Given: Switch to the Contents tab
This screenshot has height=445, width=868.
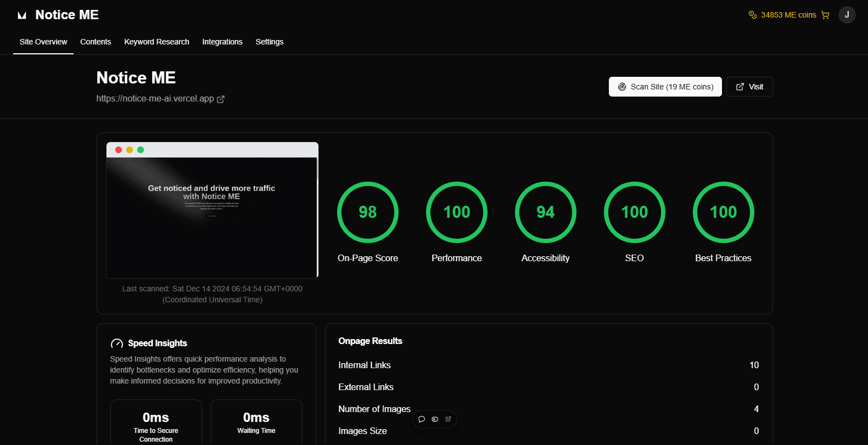Looking at the screenshot, I should pyautogui.click(x=96, y=42).
